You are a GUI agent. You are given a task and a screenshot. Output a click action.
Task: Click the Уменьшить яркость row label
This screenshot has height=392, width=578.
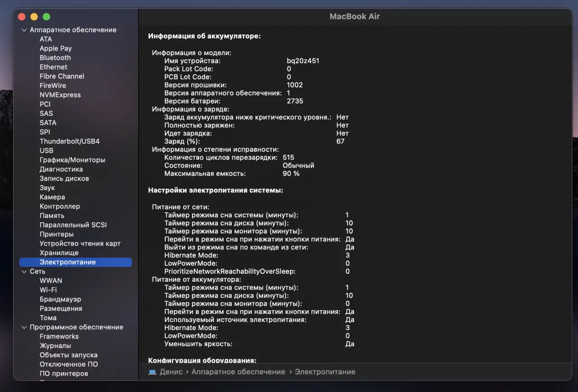click(198, 344)
